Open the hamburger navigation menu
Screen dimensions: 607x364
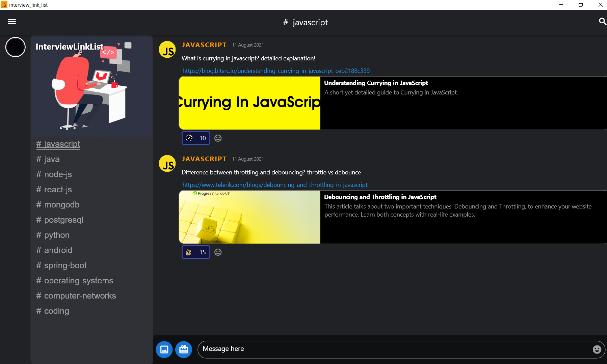click(12, 22)
